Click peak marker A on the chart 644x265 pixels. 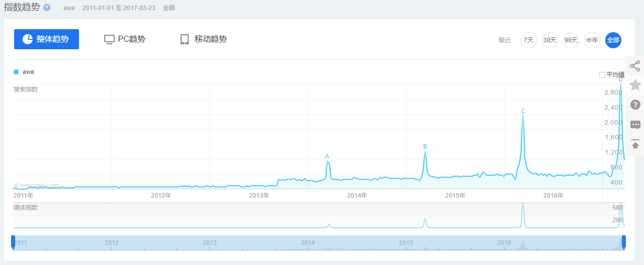pyautogui.click(x=327, y=156)
